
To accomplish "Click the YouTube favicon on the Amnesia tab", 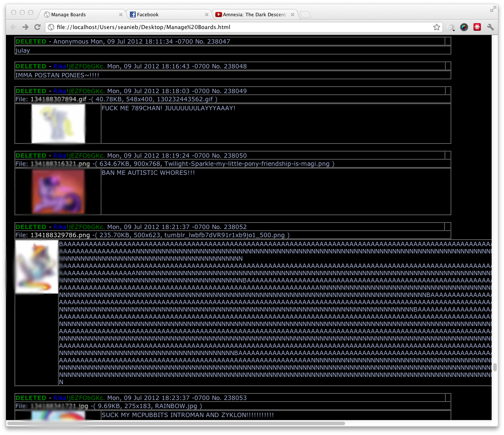I will coord(219,15).
